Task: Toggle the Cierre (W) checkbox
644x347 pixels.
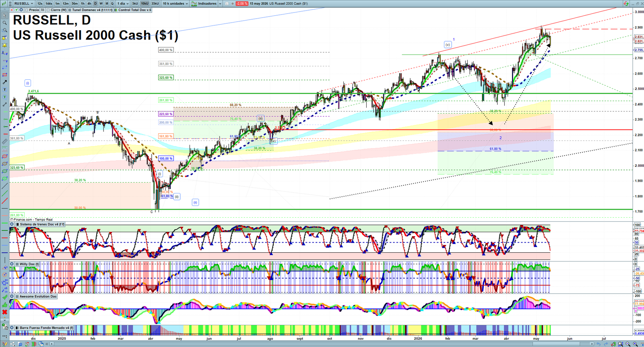Action: tap(48, 10)
